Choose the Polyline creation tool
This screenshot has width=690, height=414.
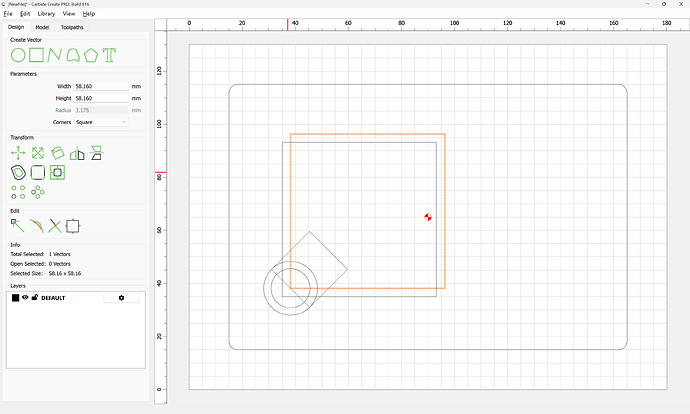point(54,55)
